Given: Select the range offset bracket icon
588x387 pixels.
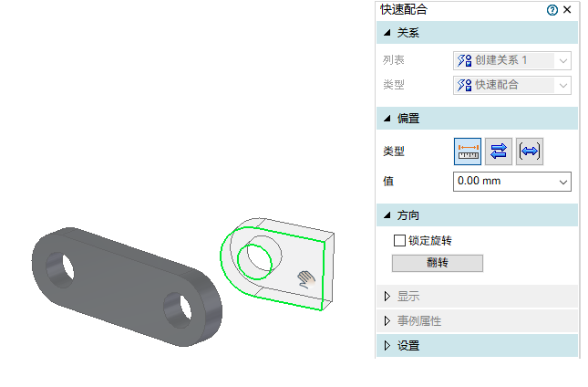Looking at the screenshot, I should click(529, 152).
